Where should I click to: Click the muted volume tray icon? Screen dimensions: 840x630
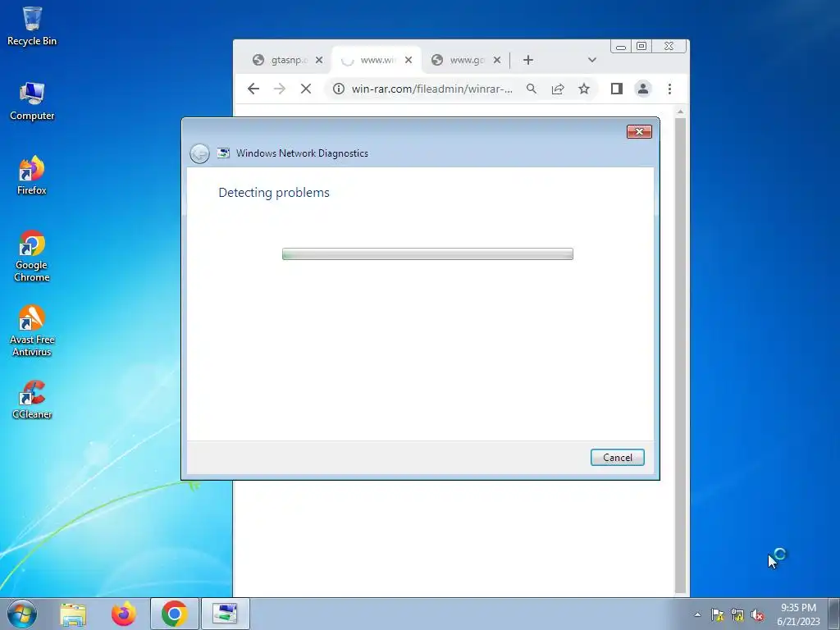coord(757,615)
